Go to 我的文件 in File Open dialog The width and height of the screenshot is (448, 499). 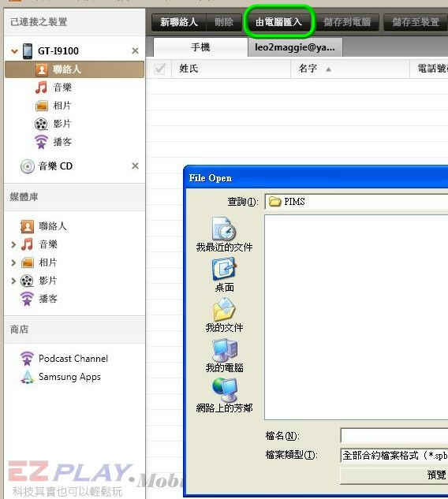[224, 315]
